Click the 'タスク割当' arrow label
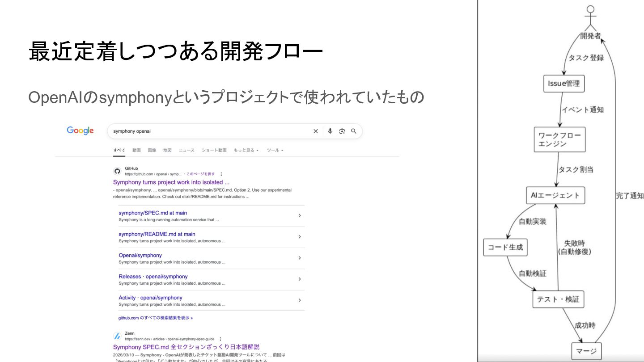Viewport: 644px width, 362px height. (576, 169)
